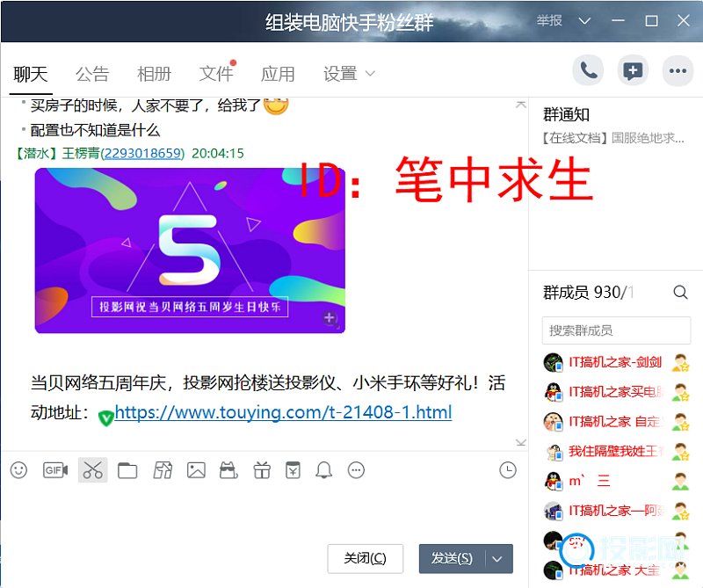Switch to the 聊天 tab
Screen dimensions: 703x588
click(31, 74)
